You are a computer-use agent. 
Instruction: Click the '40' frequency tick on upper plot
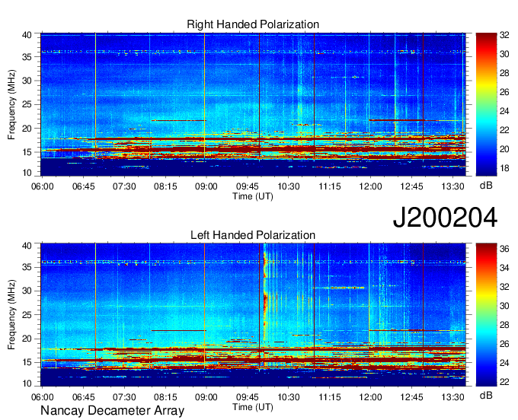(27, 35)
